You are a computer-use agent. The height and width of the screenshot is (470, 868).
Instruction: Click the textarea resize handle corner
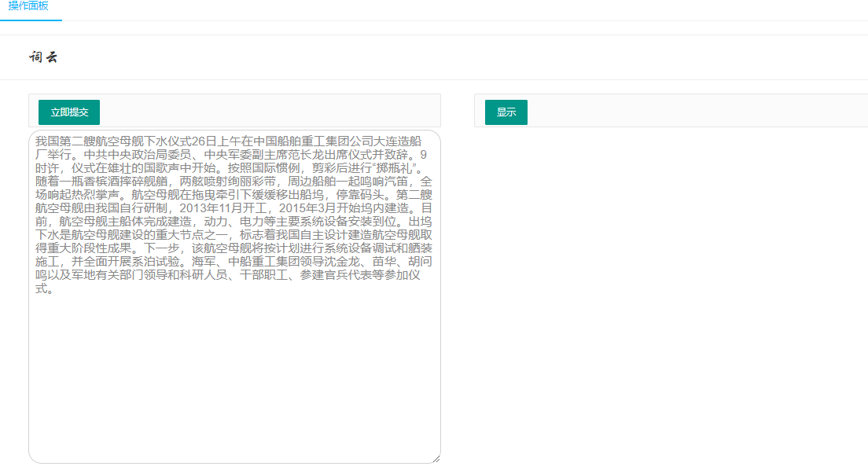(437, 459)
